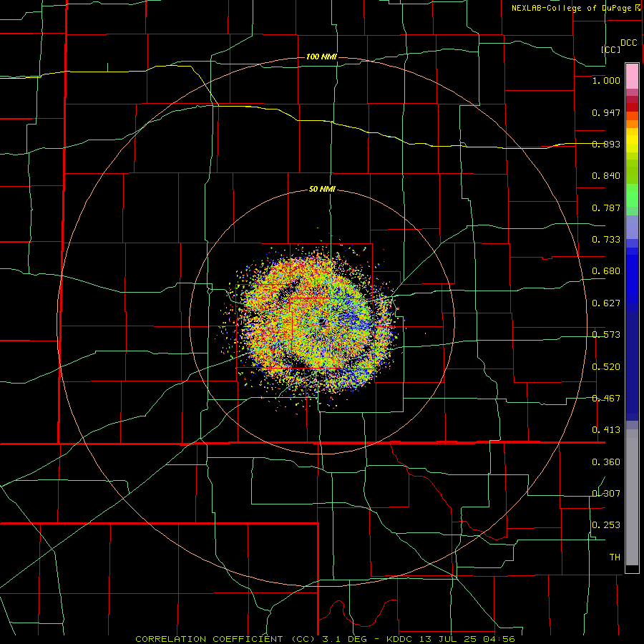Click the 50 NMI range ring label
The height and width of the screenshot is (644, 644).
(x=322, y=190)
